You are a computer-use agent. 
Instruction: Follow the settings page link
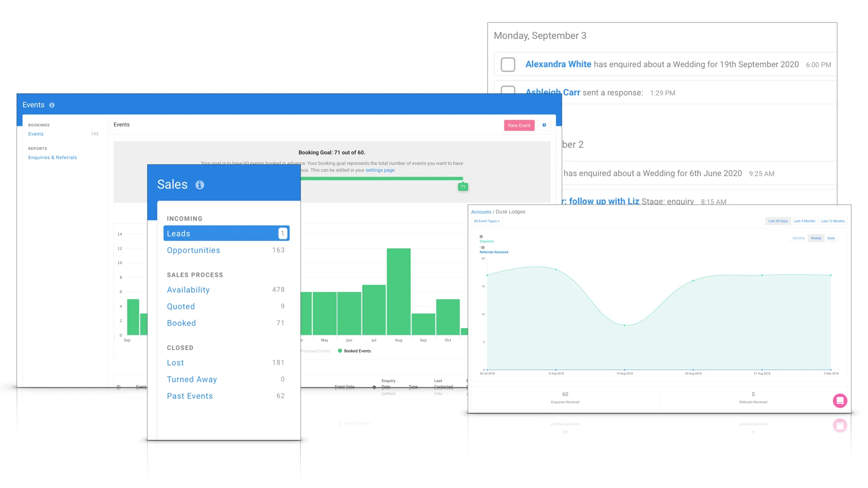click(x=380, y=170)
